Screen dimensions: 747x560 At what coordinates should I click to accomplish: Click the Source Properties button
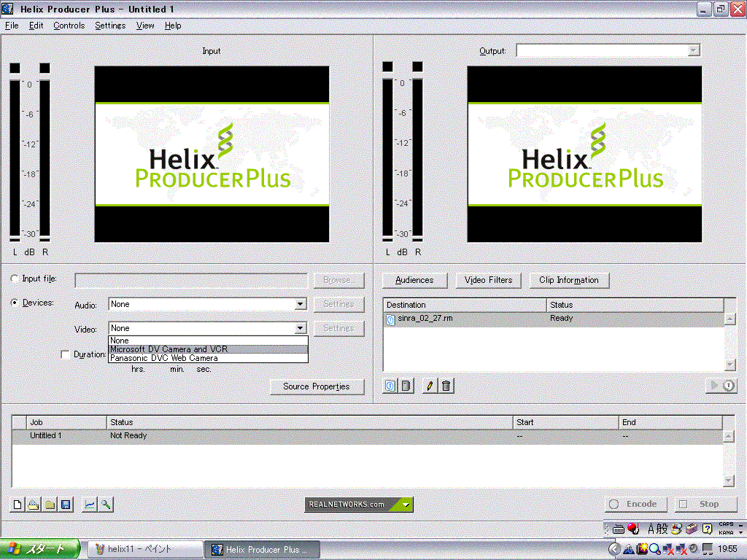point(317,386)
